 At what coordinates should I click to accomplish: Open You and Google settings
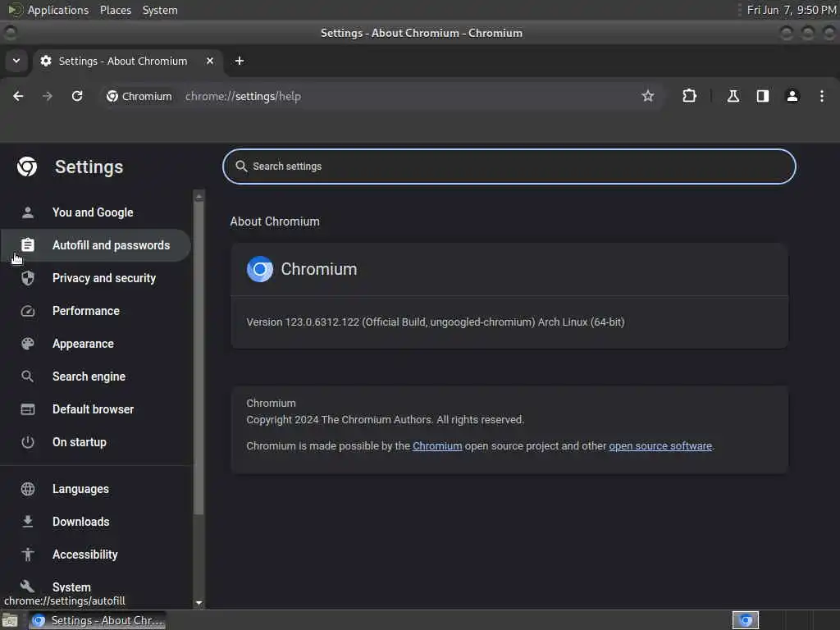(95, 212)
